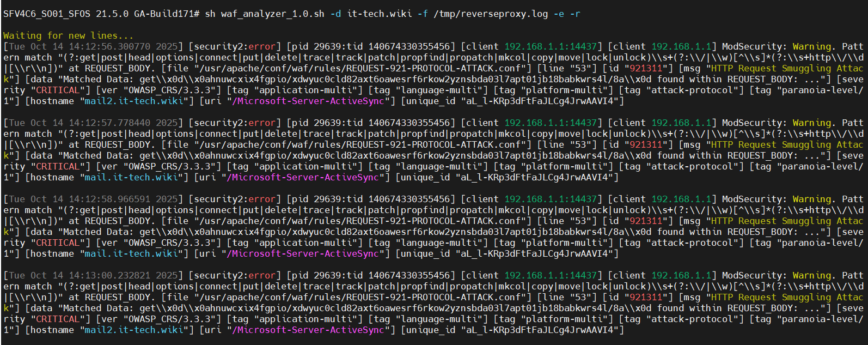Click the SFOS 21.5.0 GA-Build171 shell prompt

click(101, 14)
